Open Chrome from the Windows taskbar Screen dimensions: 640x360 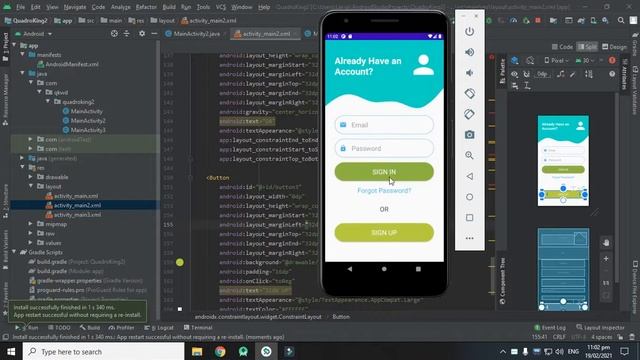point(220,351)
